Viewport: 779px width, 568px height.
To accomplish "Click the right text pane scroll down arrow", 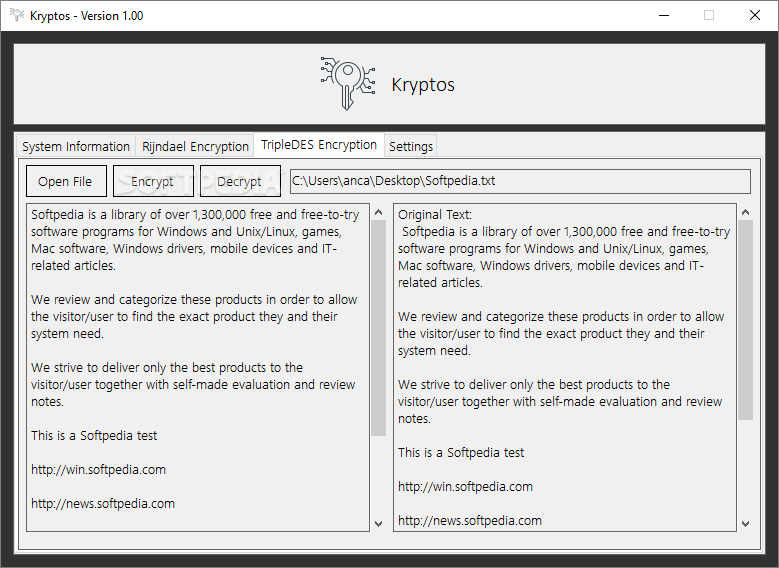I will [745, 523].
